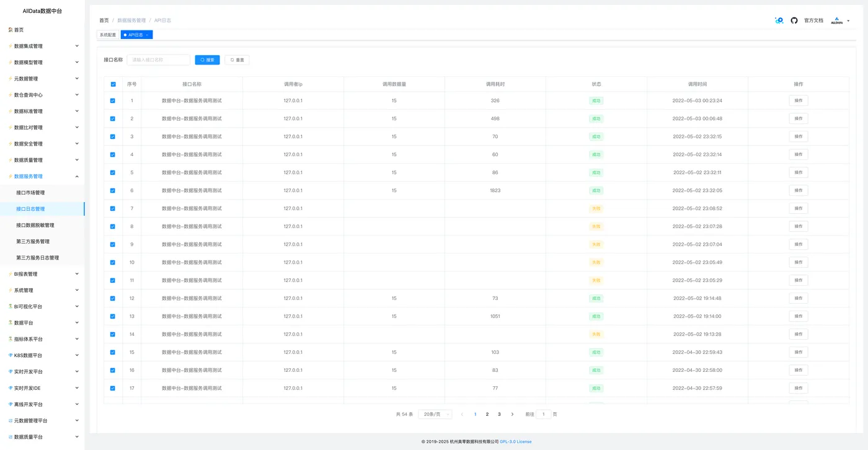Open 接口数据脱敏管理 in the sidebar
The height and width of the screenshot is (450, 868).
pyautogui.click(x=35, y=225)
